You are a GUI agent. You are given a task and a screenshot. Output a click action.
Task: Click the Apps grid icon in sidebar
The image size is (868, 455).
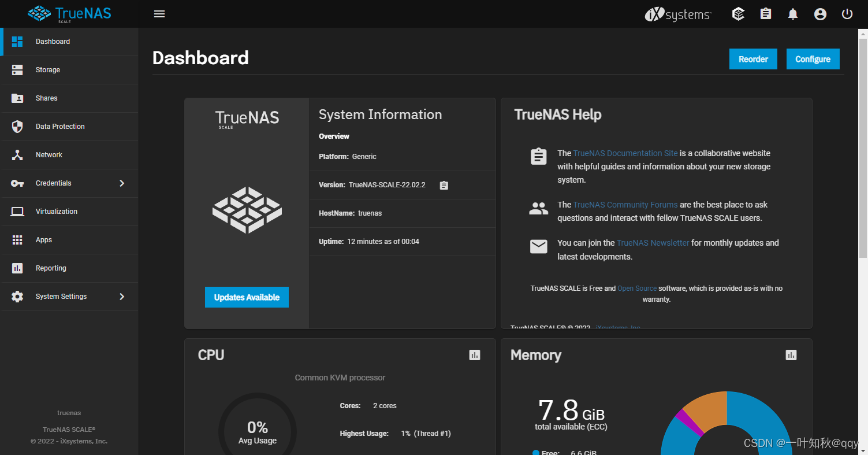[17, 240]
